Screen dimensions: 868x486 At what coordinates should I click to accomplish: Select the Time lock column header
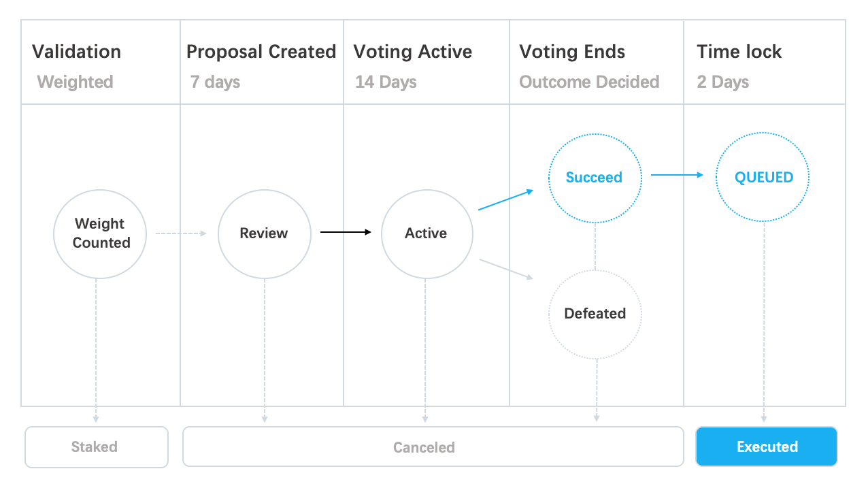point(739,52)
